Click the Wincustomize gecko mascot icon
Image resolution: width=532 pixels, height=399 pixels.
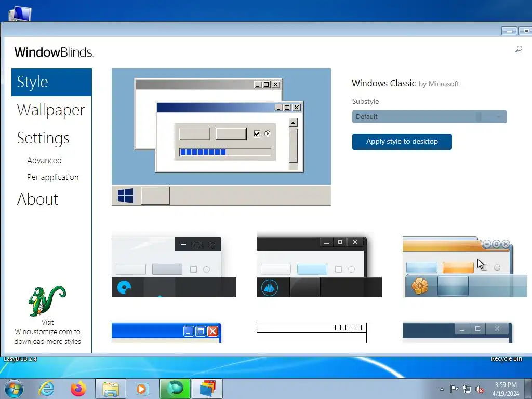[47, 301]
